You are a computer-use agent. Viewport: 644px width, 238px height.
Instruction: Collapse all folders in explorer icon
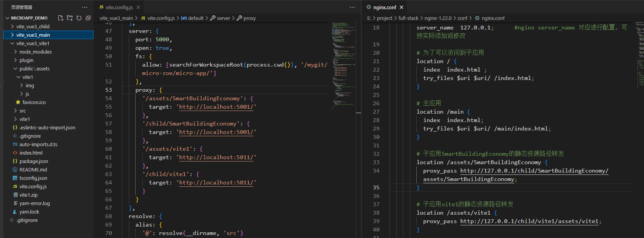point(88,18)
